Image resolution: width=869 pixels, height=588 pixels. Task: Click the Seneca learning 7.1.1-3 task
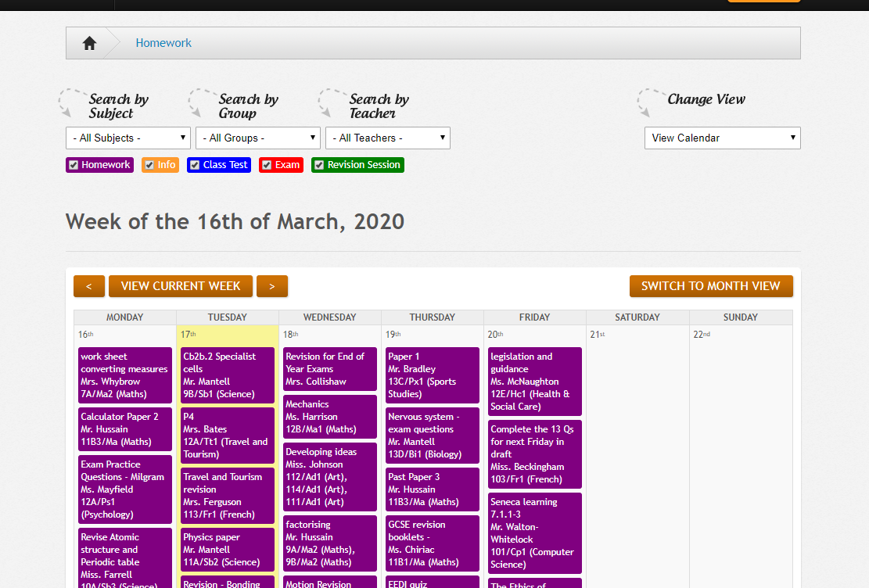click(x=534, y=532)
